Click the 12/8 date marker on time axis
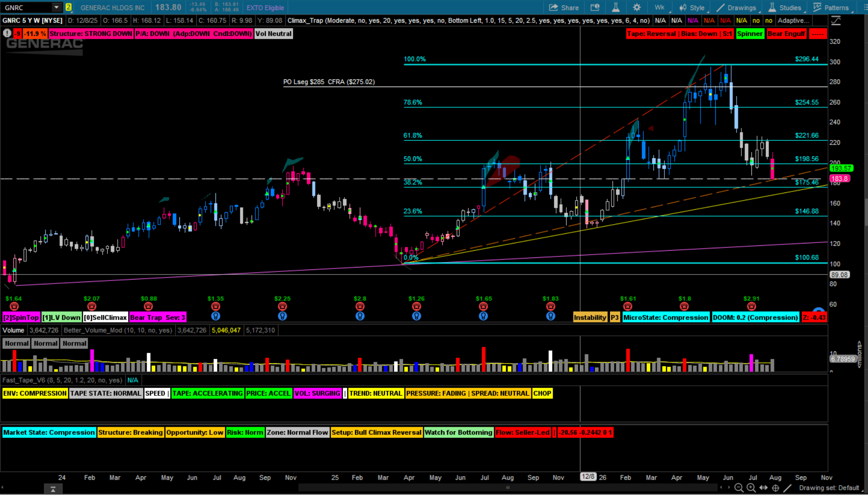Screen dimensions: 868x495 click(588, 477)
